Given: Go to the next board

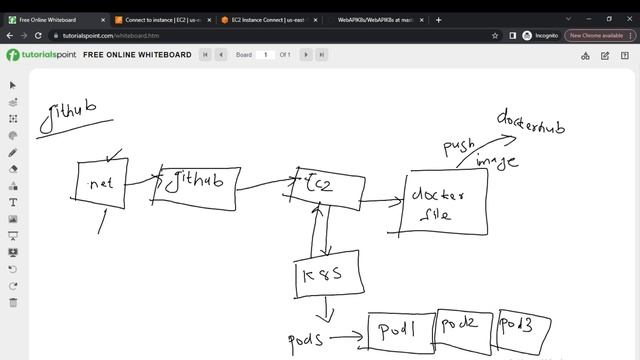Looking at the screenshot, I should (306, 55).
